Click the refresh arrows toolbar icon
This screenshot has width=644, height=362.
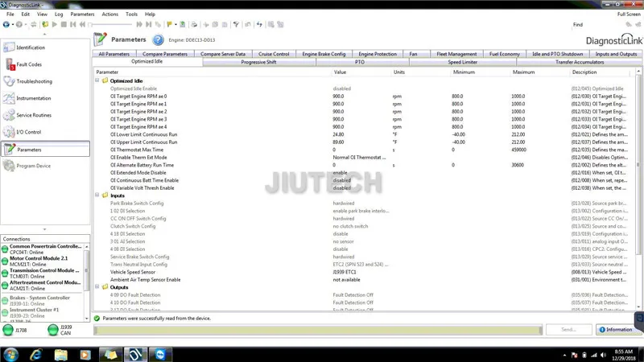pos(259,25)
